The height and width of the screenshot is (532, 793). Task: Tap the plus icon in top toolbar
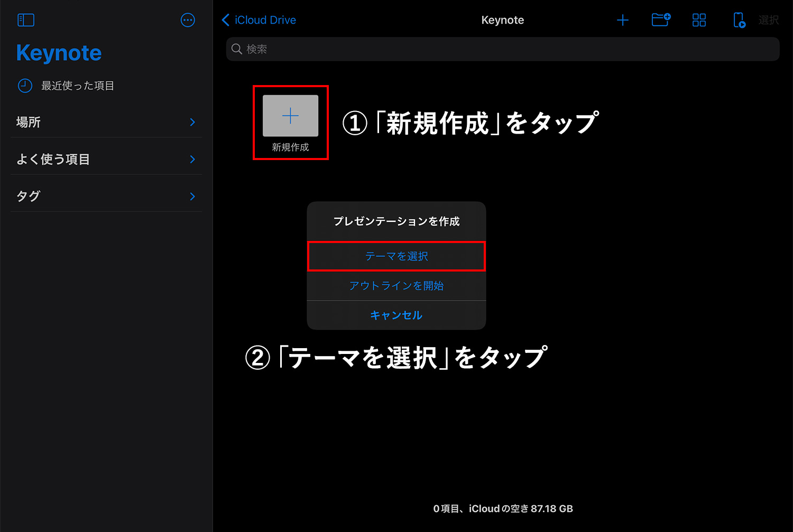click(x=623, y=20)
